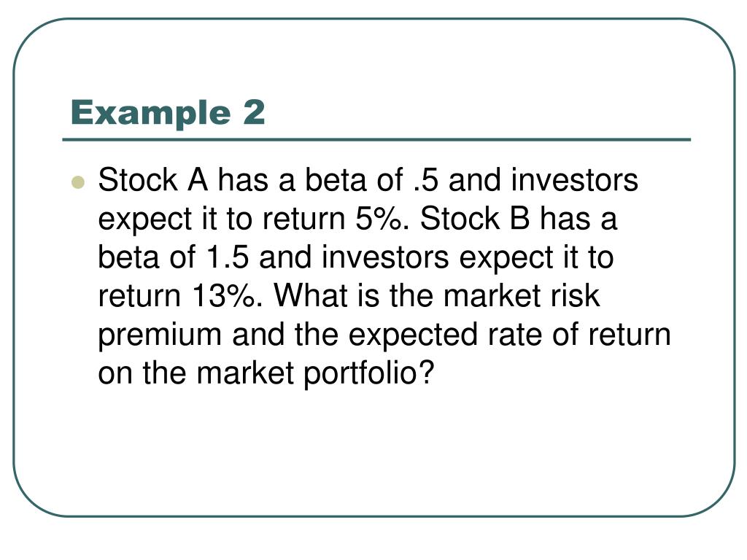Click the word "portfolio?" ending the text

pos(368,374)
